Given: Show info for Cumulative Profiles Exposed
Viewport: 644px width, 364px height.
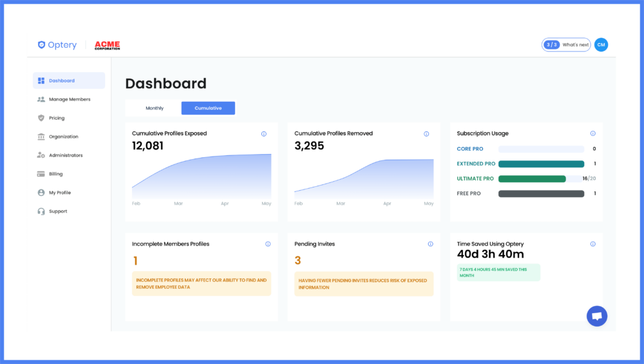Looking at the screenshot, I should [263, 134].
